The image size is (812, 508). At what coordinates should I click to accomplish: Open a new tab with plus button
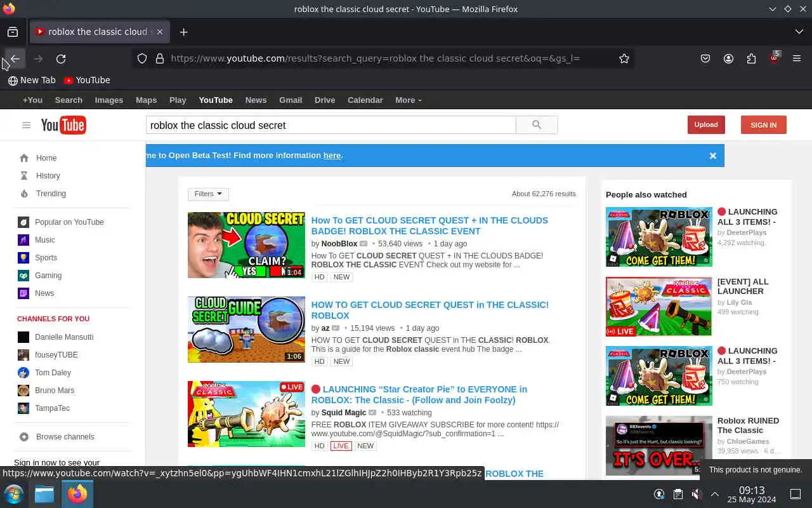[x=183, y=32]
